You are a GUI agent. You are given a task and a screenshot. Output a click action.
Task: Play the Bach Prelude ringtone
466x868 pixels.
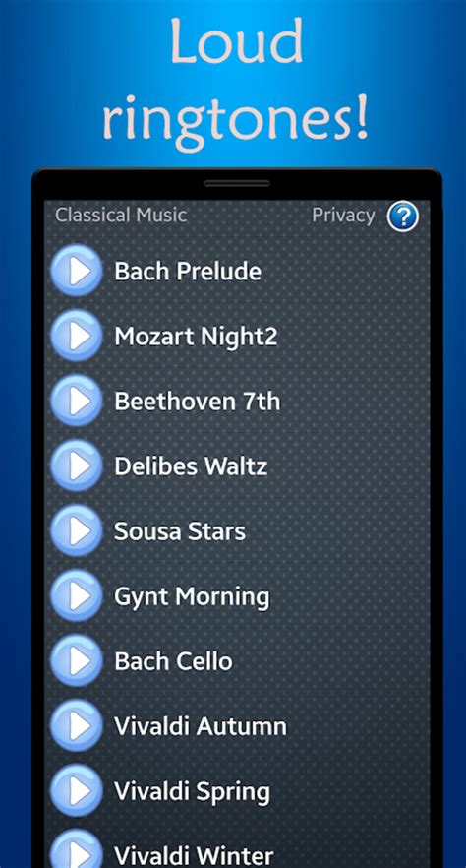[x=77, y=271]
